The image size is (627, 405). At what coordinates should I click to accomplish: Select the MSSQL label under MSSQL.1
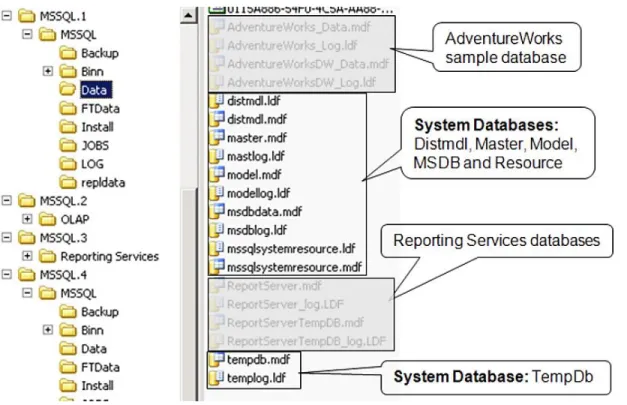coord(78,35)
